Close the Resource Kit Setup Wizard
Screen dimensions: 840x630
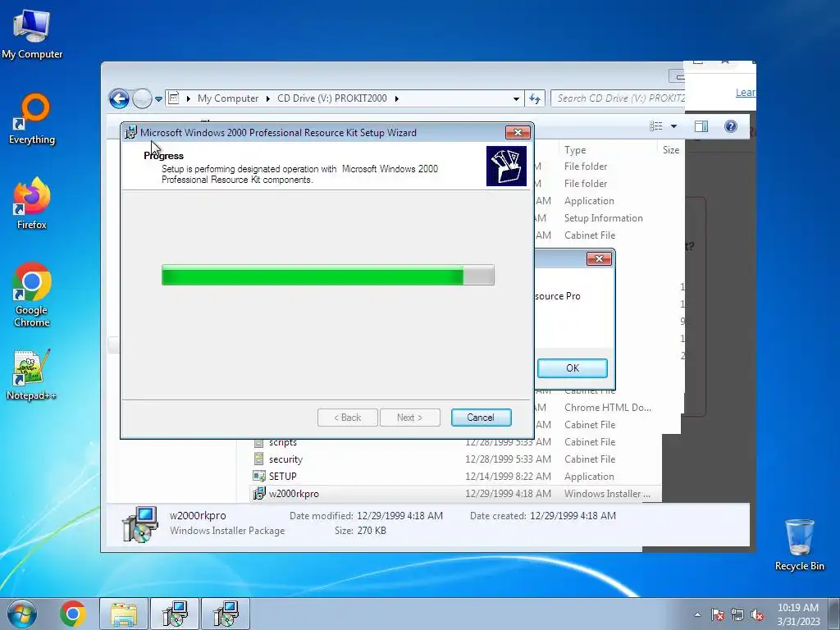click(x=518, y=132)
